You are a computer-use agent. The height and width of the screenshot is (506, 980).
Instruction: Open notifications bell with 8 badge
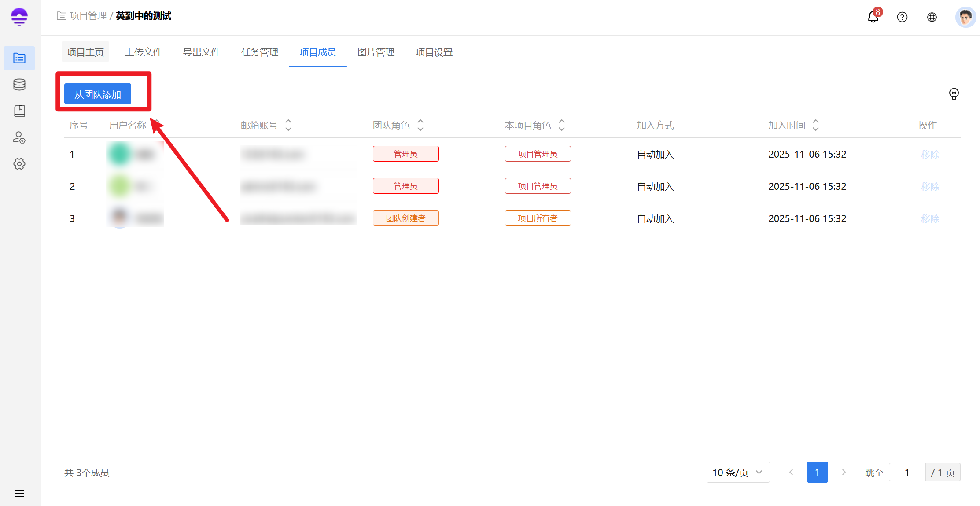pos(873,17)
